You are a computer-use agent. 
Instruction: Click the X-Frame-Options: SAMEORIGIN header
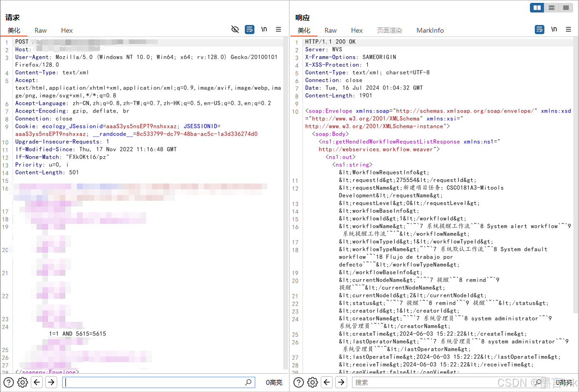pyautogui.click(x=351, y=57)
